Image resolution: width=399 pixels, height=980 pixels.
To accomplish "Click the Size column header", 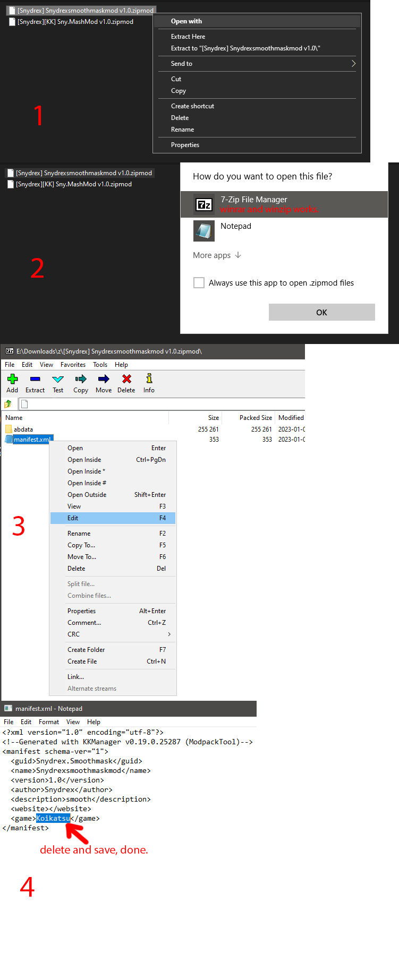I will coord(214,418).
